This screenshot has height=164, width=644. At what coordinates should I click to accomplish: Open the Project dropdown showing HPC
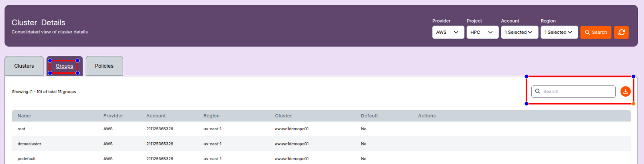tap(482, 32)
